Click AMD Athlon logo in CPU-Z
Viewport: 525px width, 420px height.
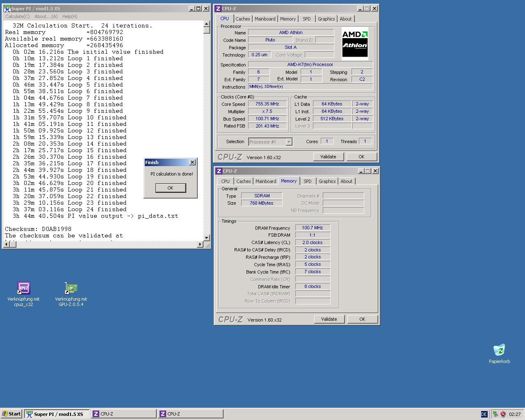point(355,44)
